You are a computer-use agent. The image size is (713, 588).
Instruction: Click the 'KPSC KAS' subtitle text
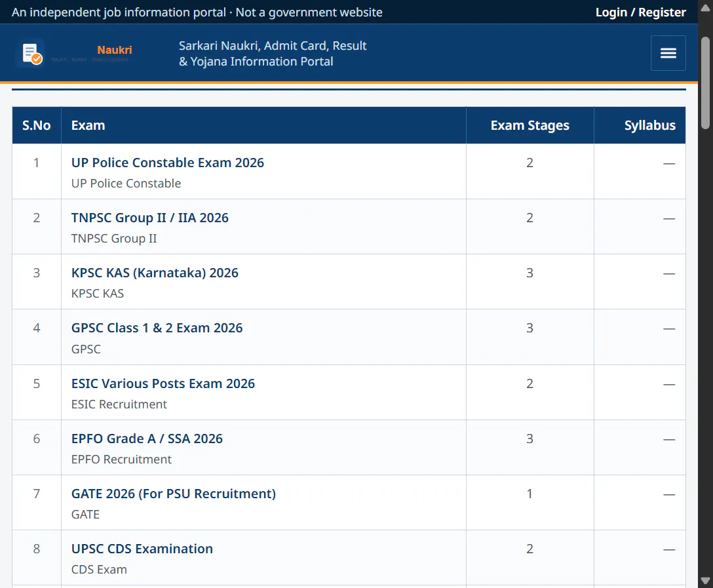(97, 293)
